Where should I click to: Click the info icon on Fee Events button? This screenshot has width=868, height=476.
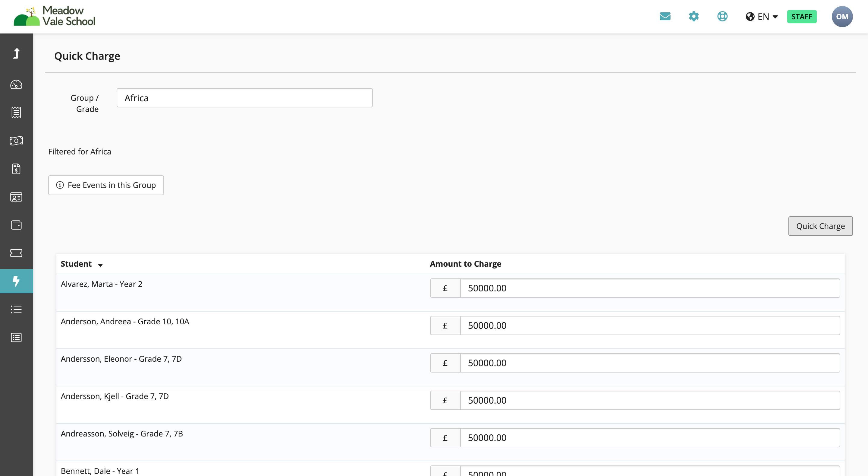click(x=60, y=185)
